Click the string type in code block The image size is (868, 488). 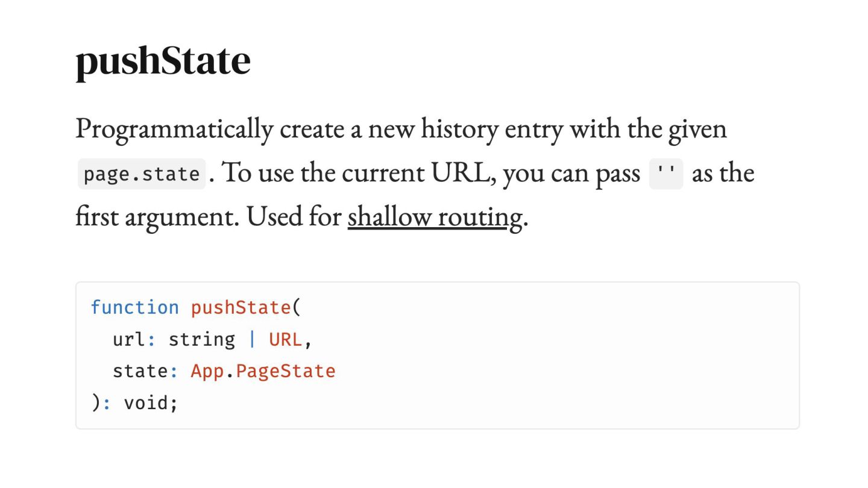click(202, 339)
